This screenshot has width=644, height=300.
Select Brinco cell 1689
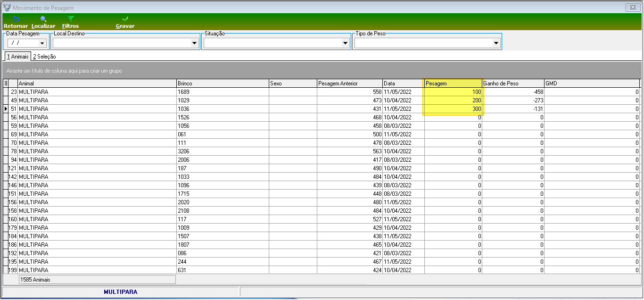223,92
